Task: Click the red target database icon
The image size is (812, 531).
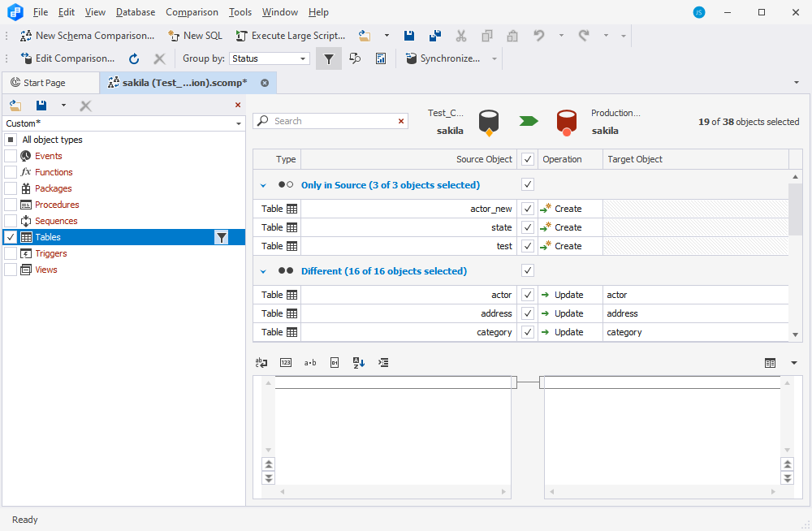Action: coord(567,123)
